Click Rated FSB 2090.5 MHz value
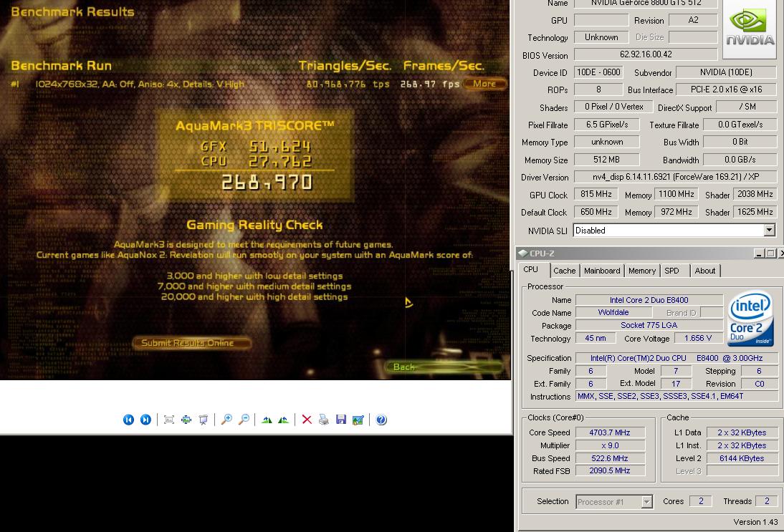Viewport: 784px width, 532px height. coord(610,470)
